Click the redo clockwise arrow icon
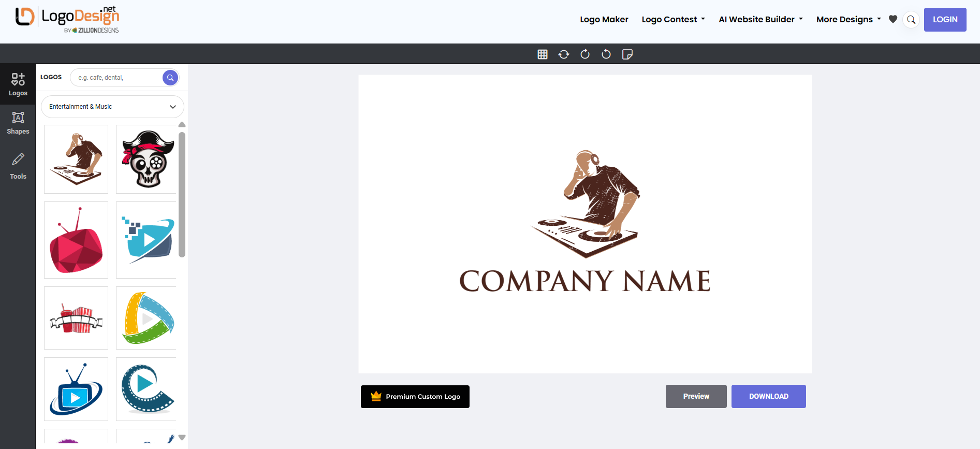980x449 pixels. coord(585,54)
